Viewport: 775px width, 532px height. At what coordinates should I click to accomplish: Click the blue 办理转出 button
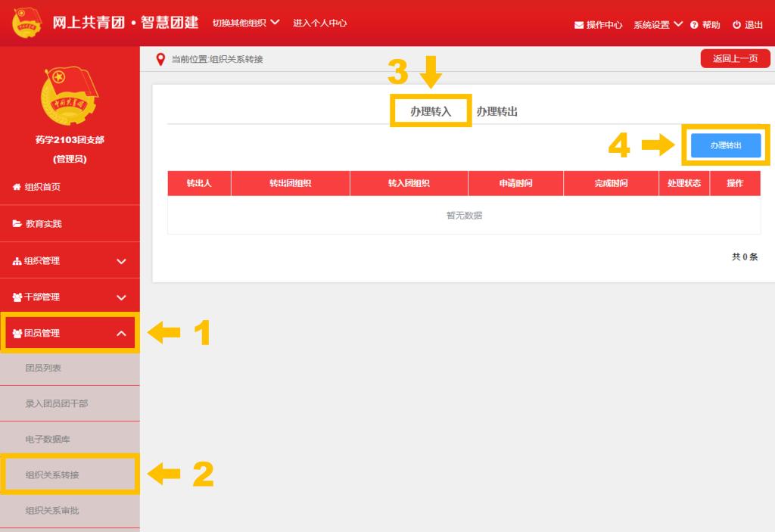click(725, 145)
